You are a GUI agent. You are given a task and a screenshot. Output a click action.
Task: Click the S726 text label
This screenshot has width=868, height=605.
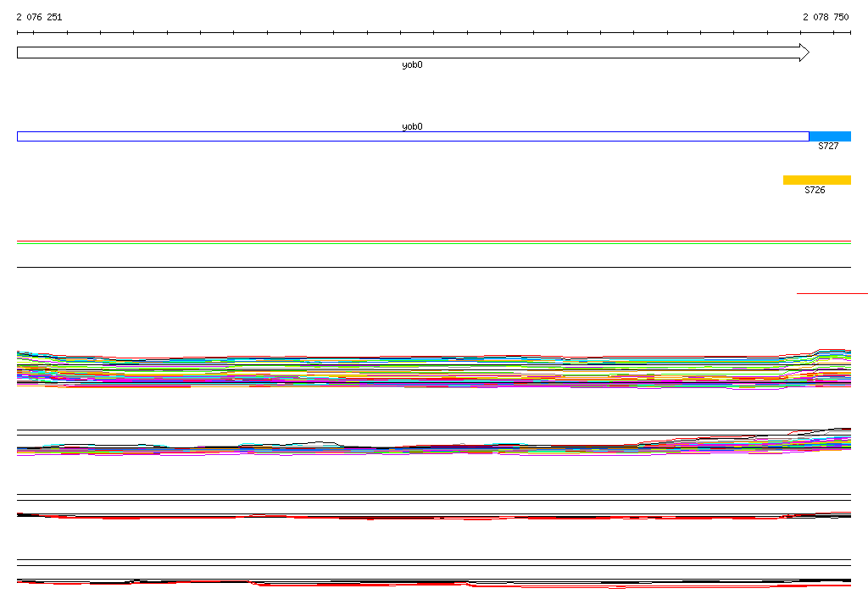point(815,191)
